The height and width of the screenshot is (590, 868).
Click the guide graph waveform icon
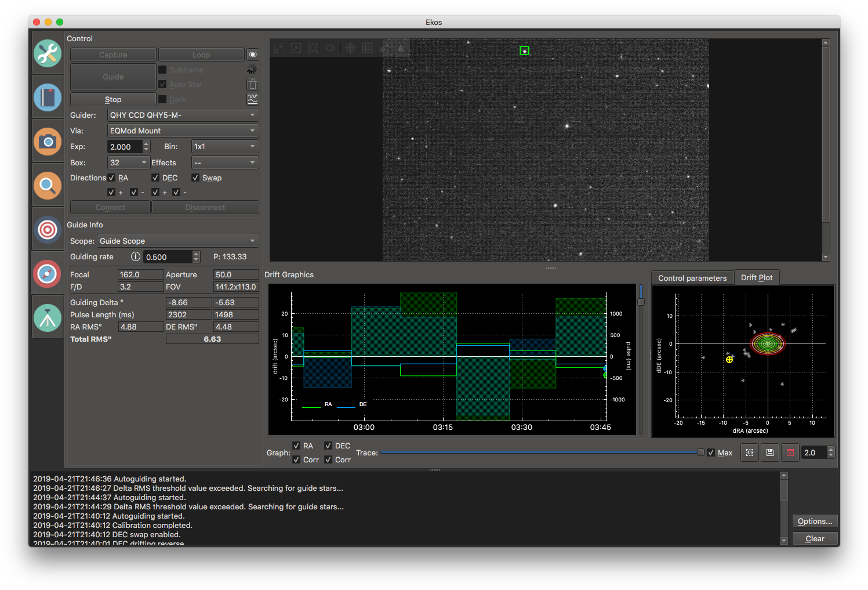(253, 99)
